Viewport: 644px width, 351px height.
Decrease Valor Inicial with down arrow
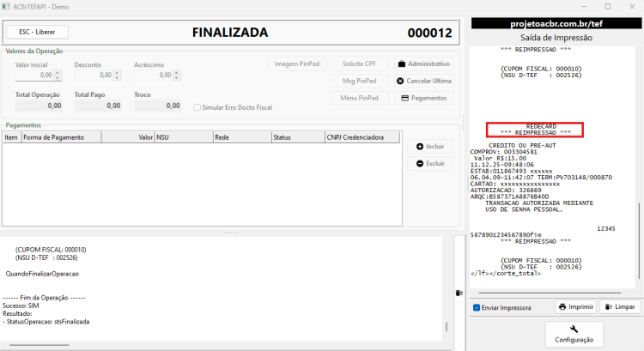[x=58, y=78]
